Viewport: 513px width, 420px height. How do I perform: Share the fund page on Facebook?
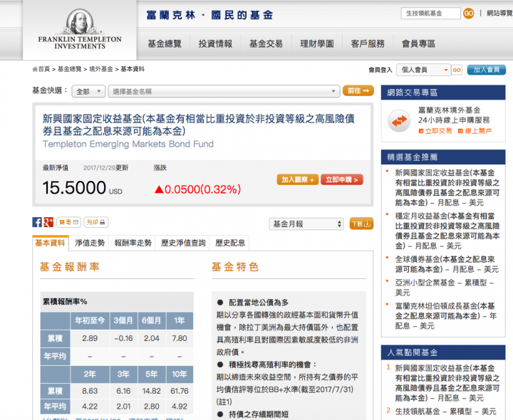point(37,222)
